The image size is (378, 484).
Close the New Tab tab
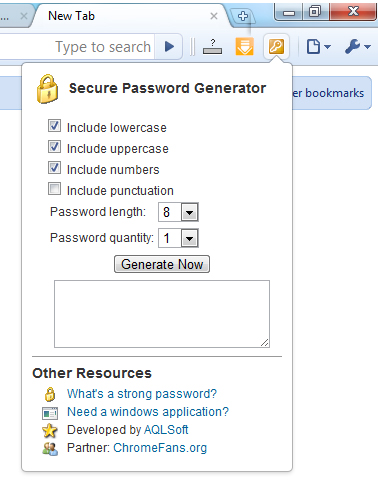214,16
